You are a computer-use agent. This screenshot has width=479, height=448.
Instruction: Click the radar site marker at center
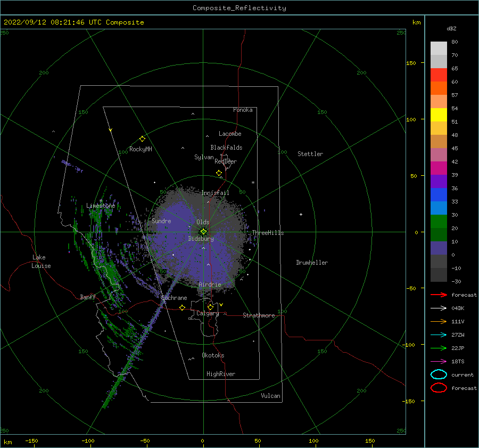pos(203,232)
